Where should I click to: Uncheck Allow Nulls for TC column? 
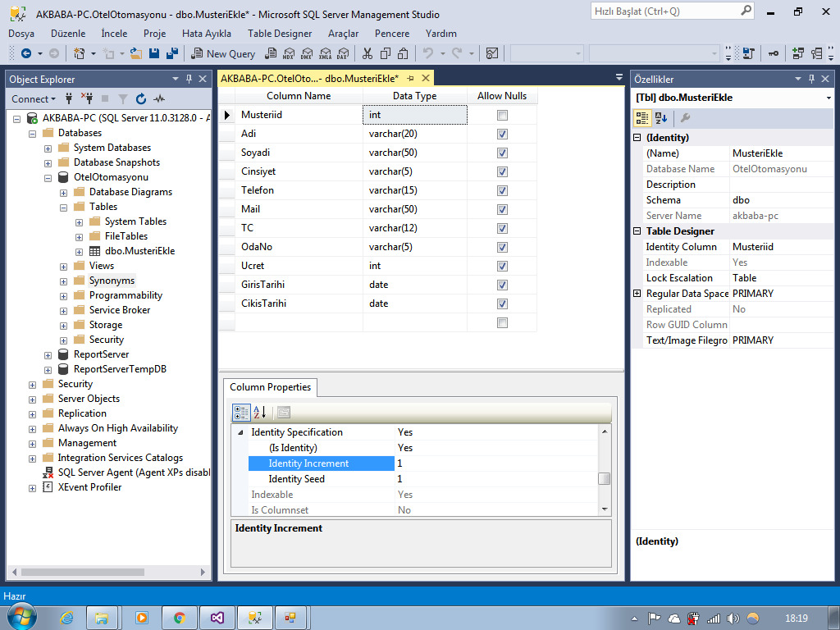pyautogui.click(x=502, y=228)
